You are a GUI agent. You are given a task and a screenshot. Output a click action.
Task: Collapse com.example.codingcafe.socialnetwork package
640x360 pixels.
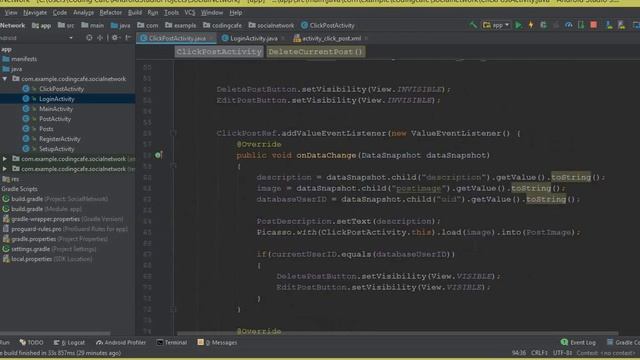coord(4,79)
